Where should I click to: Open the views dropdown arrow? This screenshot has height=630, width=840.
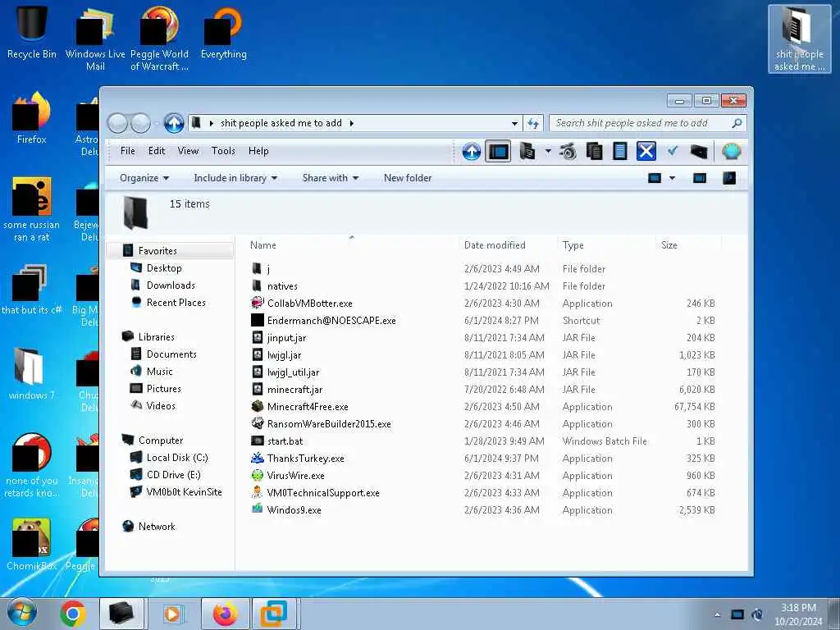[x=673, y=178]
